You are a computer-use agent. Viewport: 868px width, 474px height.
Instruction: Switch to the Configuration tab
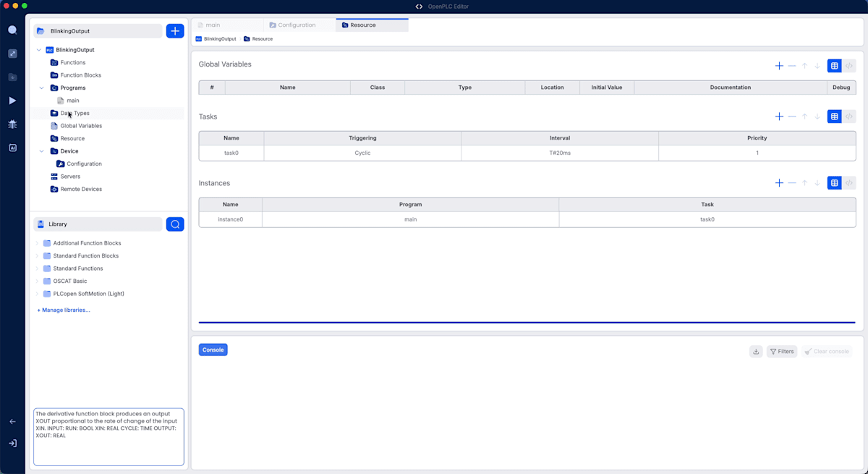(299, 25)
